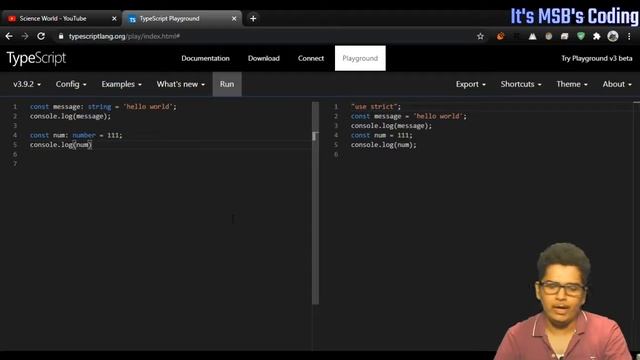
Task: Click line number 7 in left editor
Action: coord(15,164)
